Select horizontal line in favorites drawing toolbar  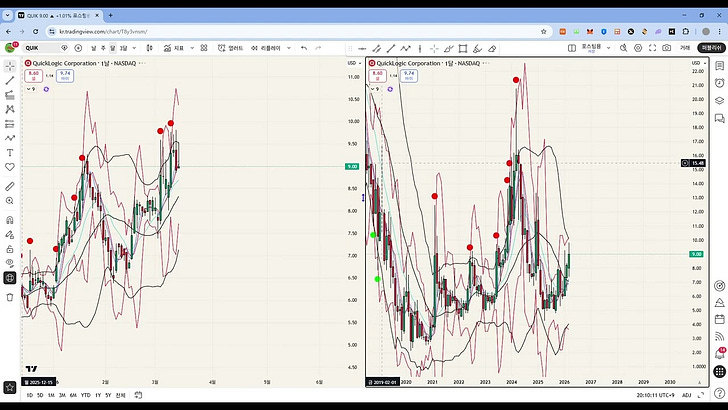coord(362,48)
